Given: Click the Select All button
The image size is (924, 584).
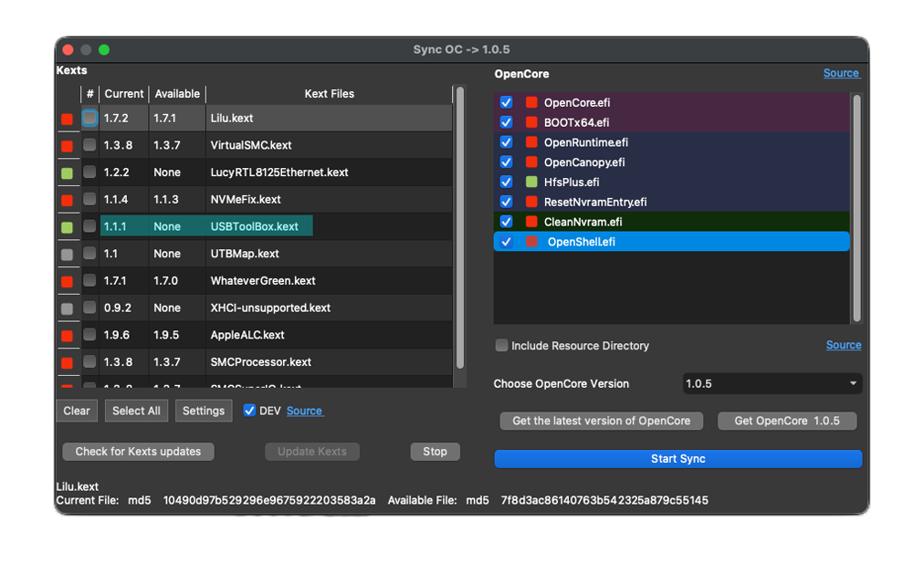Looking at the screenshot, I should point(136,411).
